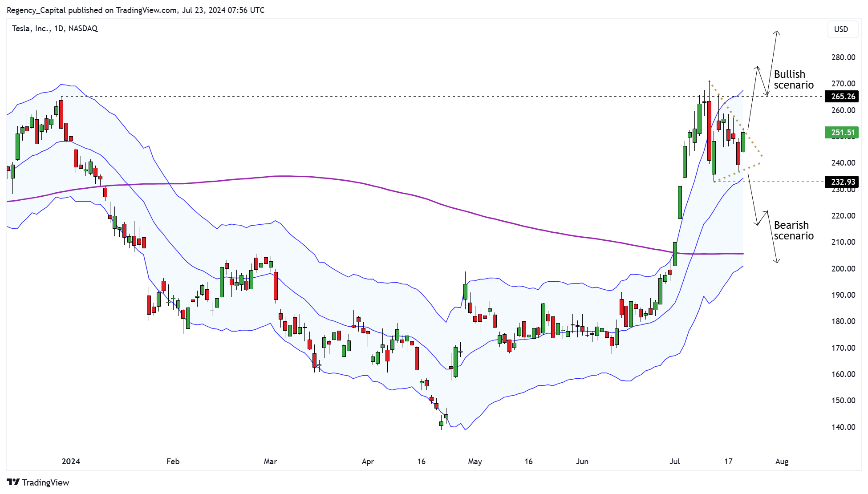Click the 140.00 price axis value
The image size is (868, 494).
tap(843, 427)
